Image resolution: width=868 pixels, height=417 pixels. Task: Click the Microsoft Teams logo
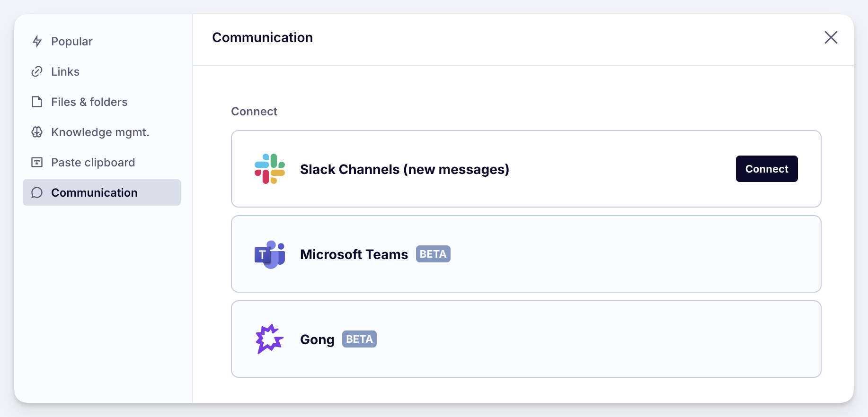(x=270, y=254)
